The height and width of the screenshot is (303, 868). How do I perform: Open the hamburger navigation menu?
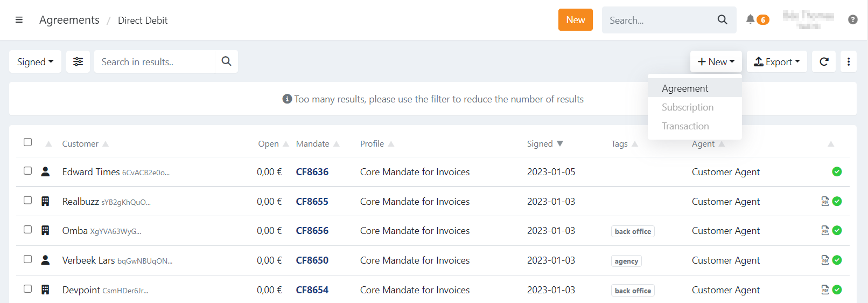pos(19,20)
